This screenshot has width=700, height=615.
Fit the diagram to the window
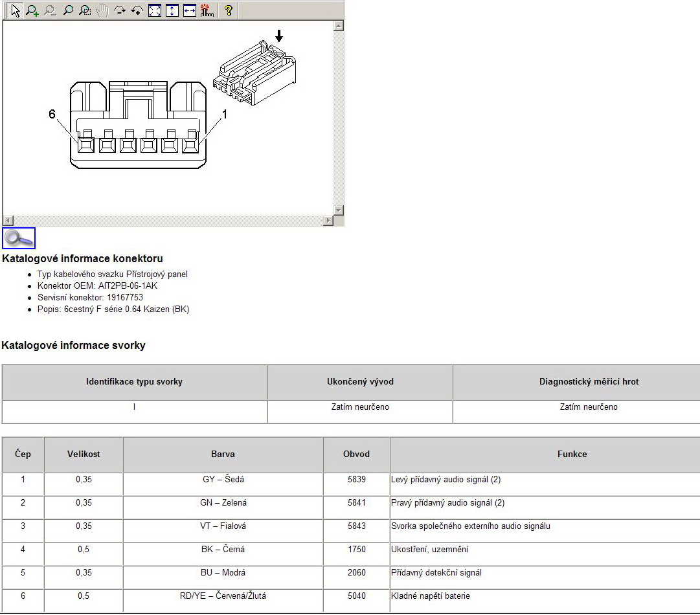(x=155, y=10)
